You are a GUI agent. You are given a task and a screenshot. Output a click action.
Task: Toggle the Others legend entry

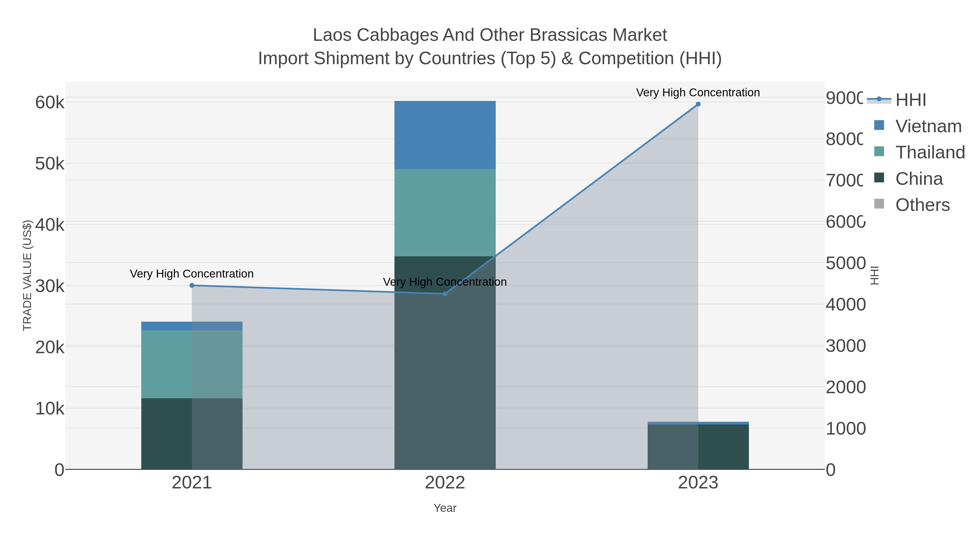(912, 205)
